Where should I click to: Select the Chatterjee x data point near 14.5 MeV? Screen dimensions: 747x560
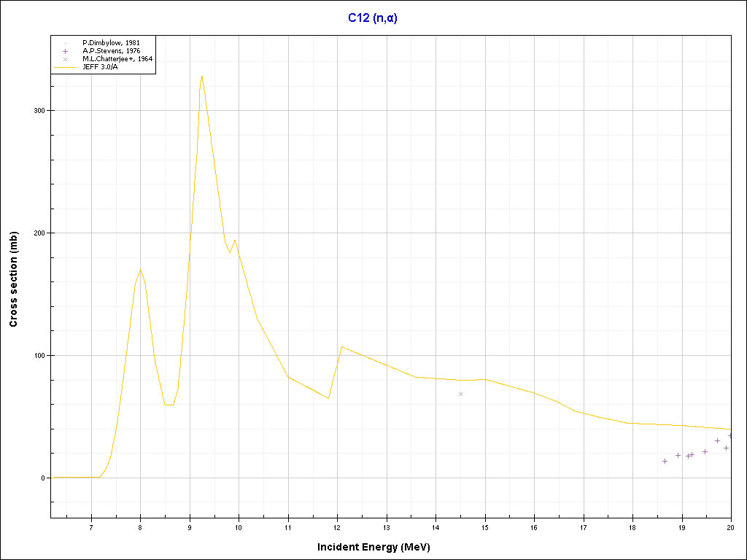(460, 394)
